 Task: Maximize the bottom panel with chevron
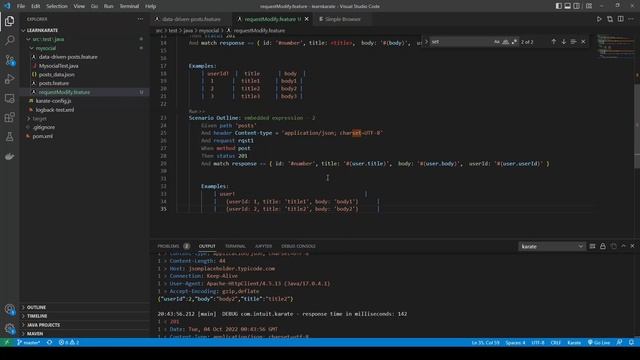623,246
